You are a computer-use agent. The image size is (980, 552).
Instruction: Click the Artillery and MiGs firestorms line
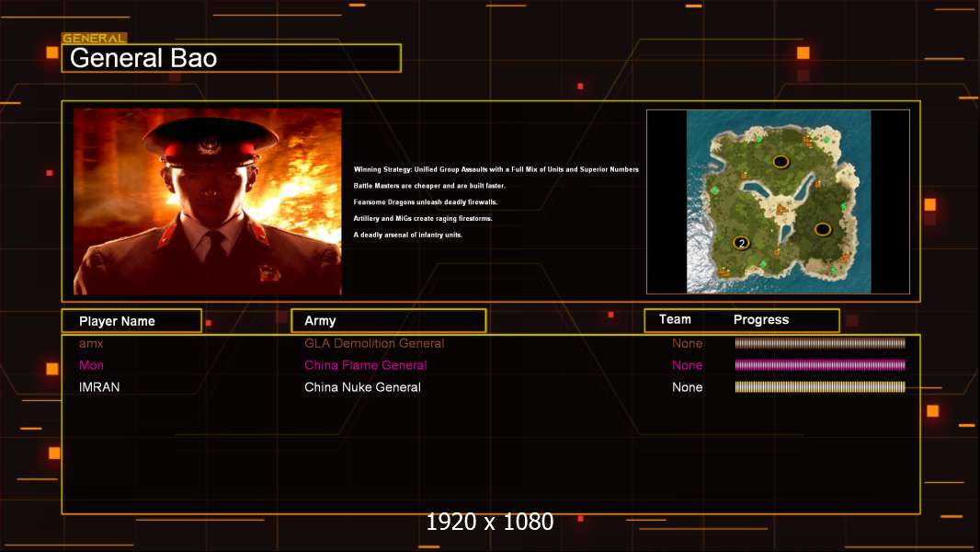(x=423, y=218)
